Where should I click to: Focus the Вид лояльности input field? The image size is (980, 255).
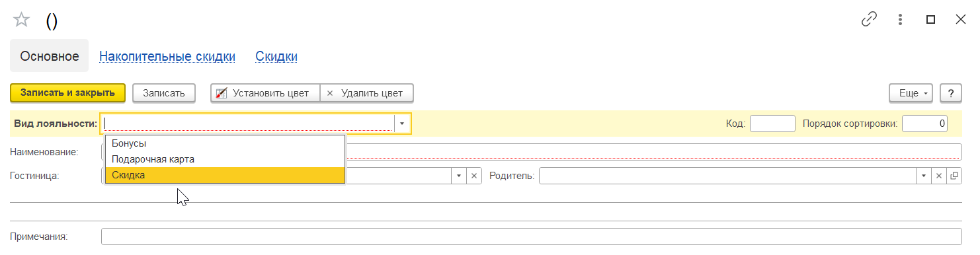point(248,124)
